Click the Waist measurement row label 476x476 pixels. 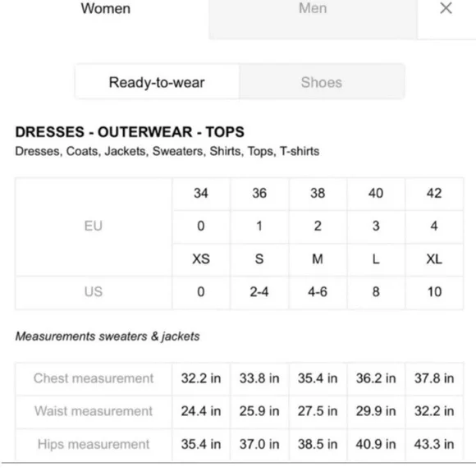[x=94, y=411]
